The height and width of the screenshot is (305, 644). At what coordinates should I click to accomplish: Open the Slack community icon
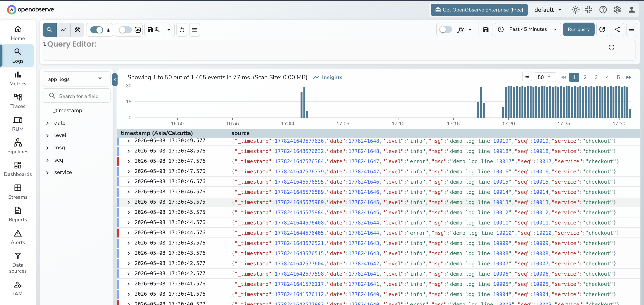click(589, 10)
